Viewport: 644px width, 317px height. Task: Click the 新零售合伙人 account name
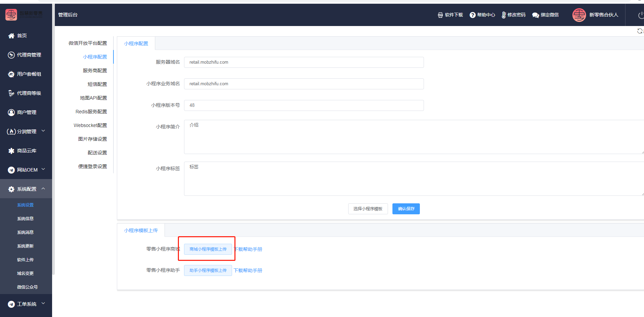pos(604,15)
